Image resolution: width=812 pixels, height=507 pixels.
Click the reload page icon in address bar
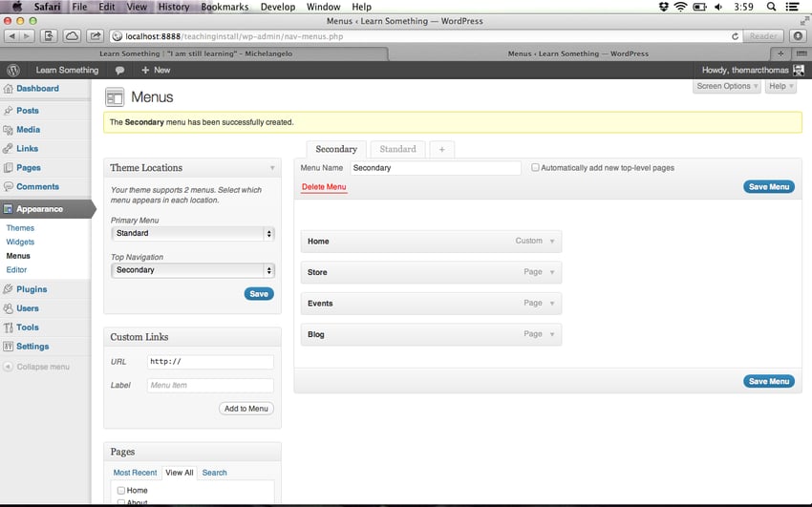point(735,36)
